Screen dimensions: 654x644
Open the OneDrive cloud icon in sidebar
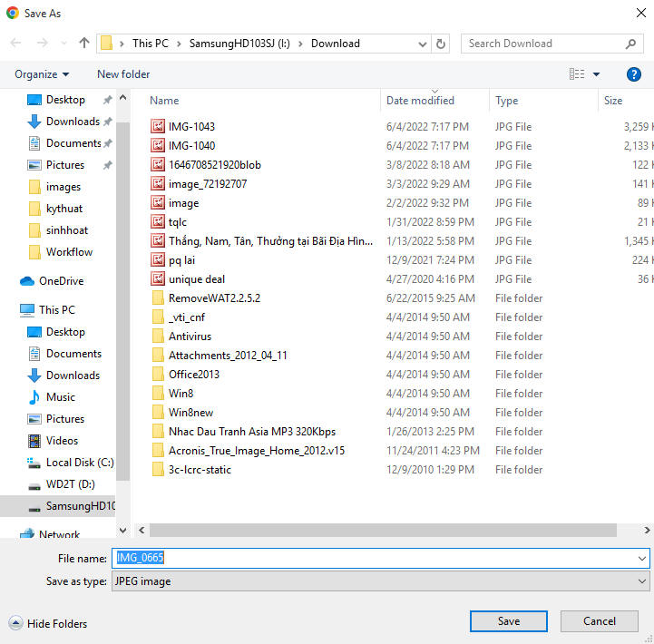[27, 281]
